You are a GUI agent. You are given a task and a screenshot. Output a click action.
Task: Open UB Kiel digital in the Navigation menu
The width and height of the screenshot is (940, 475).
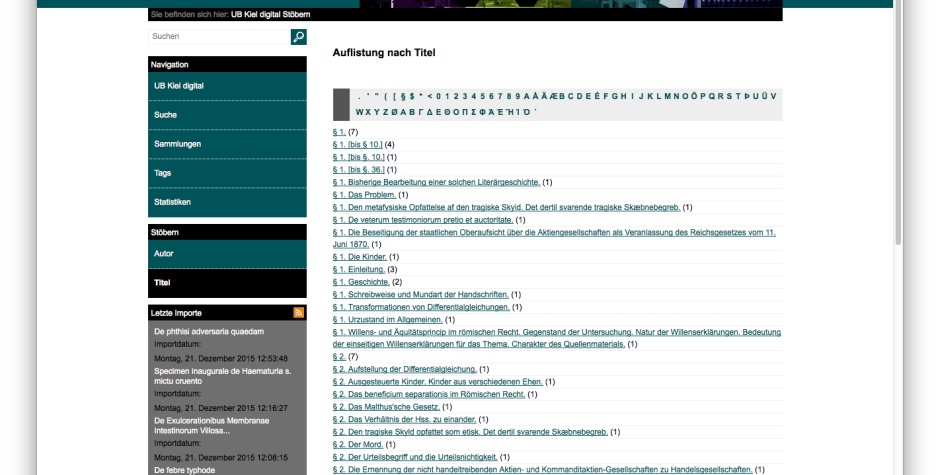pos(227,86)
